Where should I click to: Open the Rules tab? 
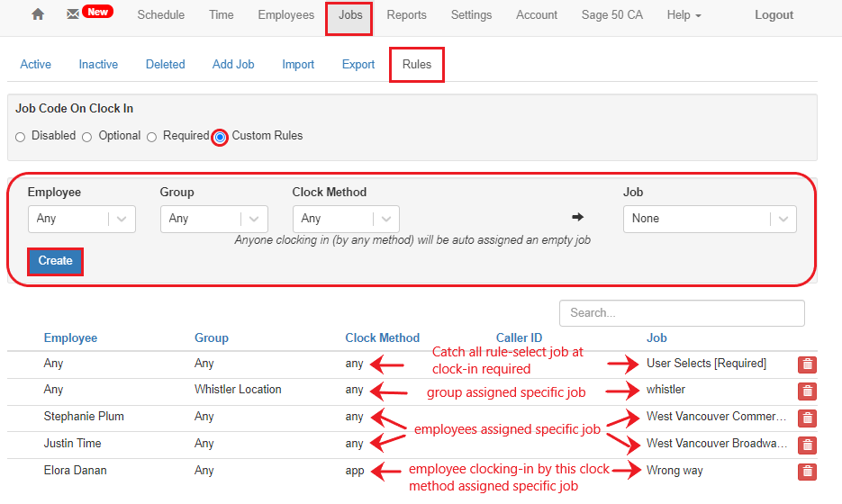417,65
